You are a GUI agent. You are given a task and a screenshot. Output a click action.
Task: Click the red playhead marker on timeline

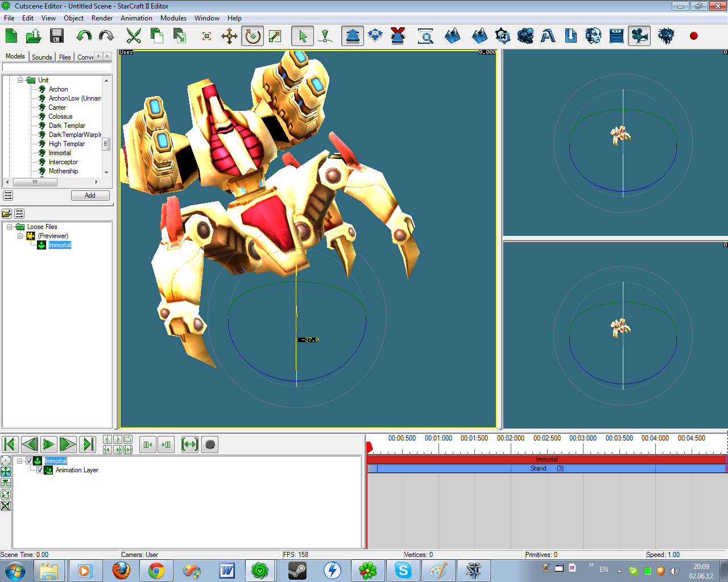click(369, 447)
